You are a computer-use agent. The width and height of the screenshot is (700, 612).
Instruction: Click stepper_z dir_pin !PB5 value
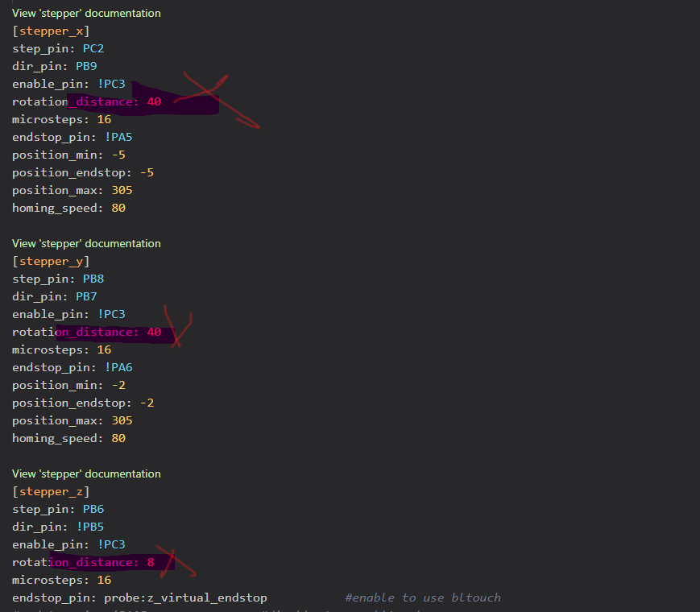click(89, 527)
